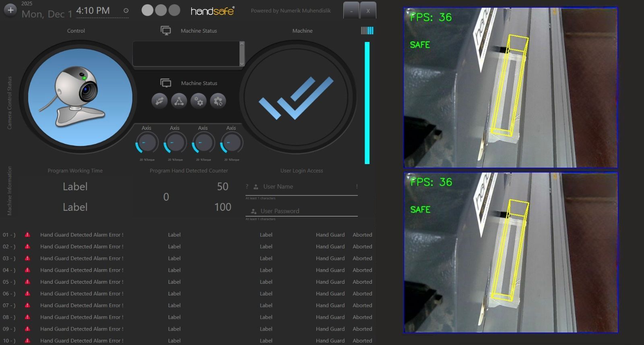Click the third gray circle indicator in header
Viewport: 644px width, 345px height.
point(174,10)
